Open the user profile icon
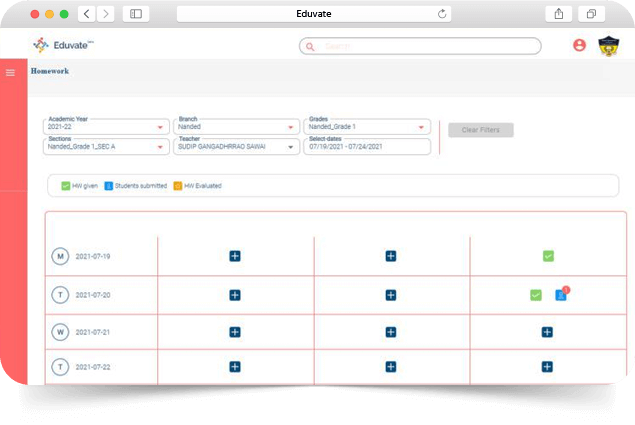 (579, 45)
